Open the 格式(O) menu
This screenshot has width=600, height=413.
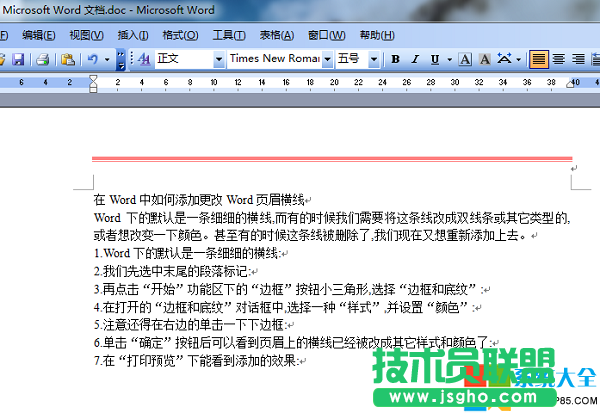pos(180,36)
